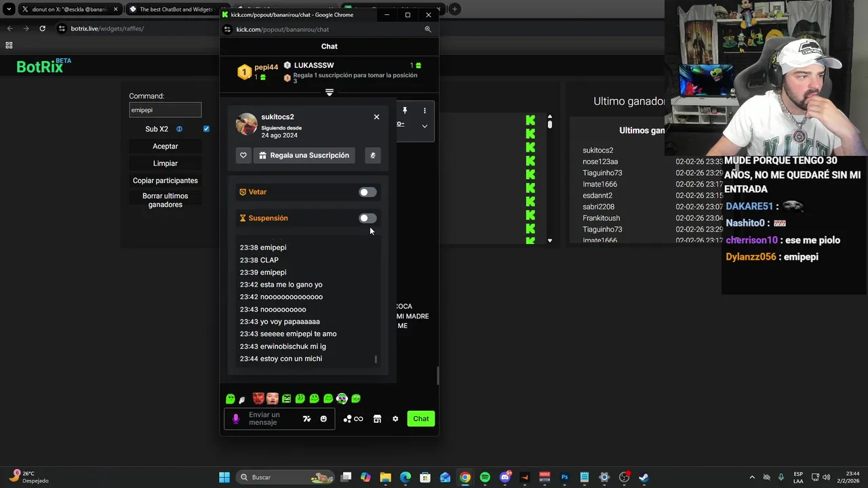Open the 7TV emote picker icon
Screen dimensions: 868x488
tap(307, 419)
